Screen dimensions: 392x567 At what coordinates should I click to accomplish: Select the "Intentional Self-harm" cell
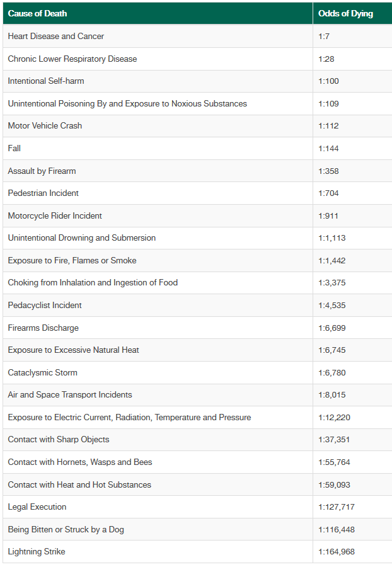[46, 81]
